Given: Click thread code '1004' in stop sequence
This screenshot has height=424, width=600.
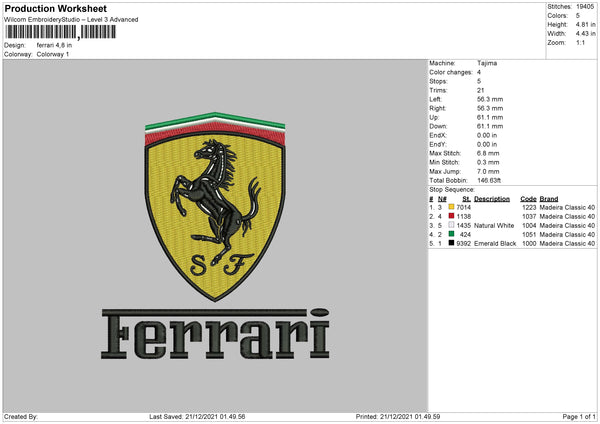Looking at the screenshot, I should pyautogui.click(x=529, y=226).
